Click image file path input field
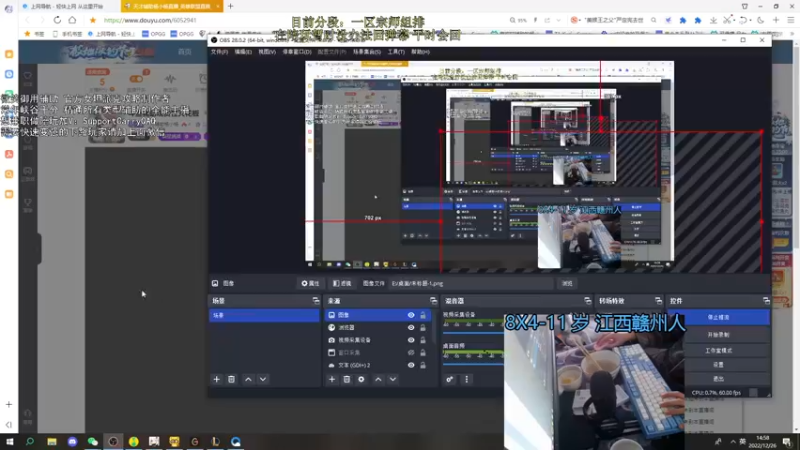Image resolution: width=800 pixels, height=450 pixels. coord(471,284)
